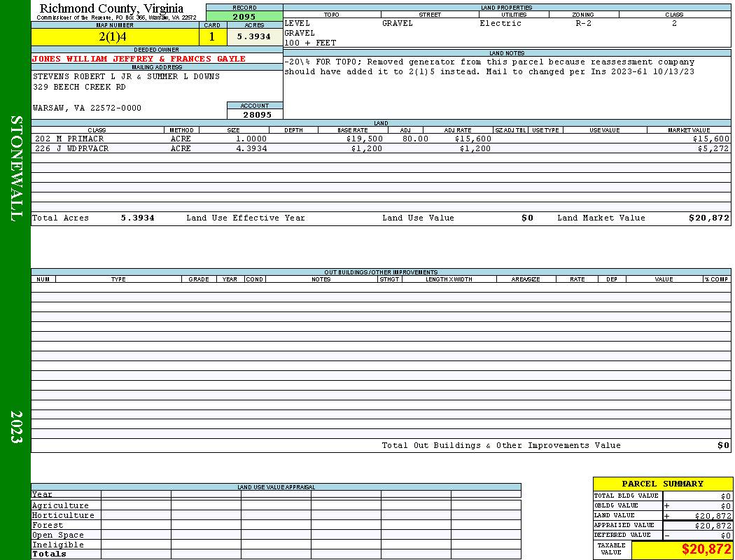Click adjusted rate $15,600 in PRIMACR row
Screen dimensions: 735x560
[x=473, y=139]
